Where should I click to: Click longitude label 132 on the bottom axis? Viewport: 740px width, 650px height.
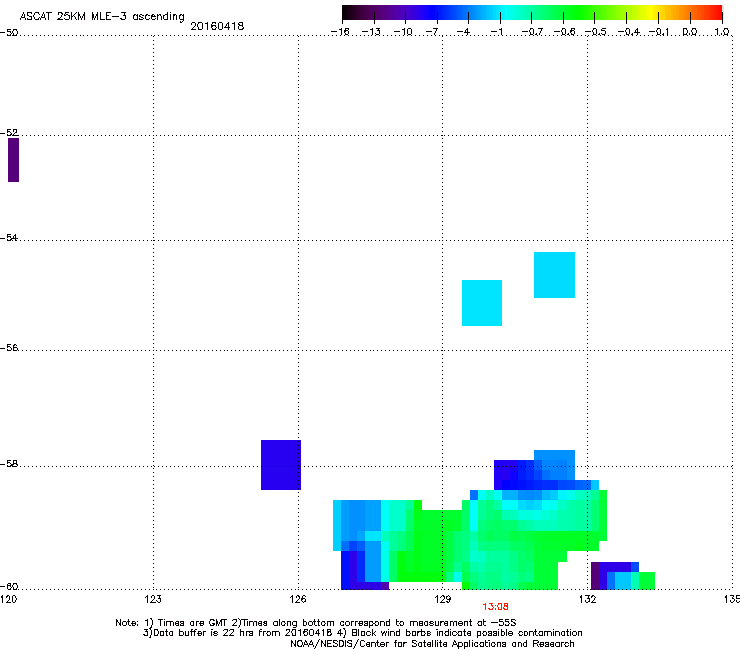[x=588, y=599]
